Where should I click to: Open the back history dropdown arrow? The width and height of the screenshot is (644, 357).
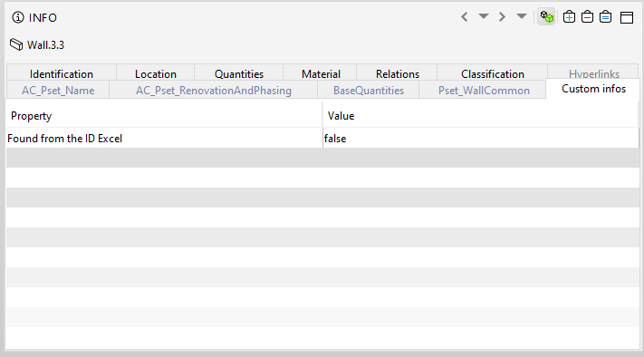484,16
